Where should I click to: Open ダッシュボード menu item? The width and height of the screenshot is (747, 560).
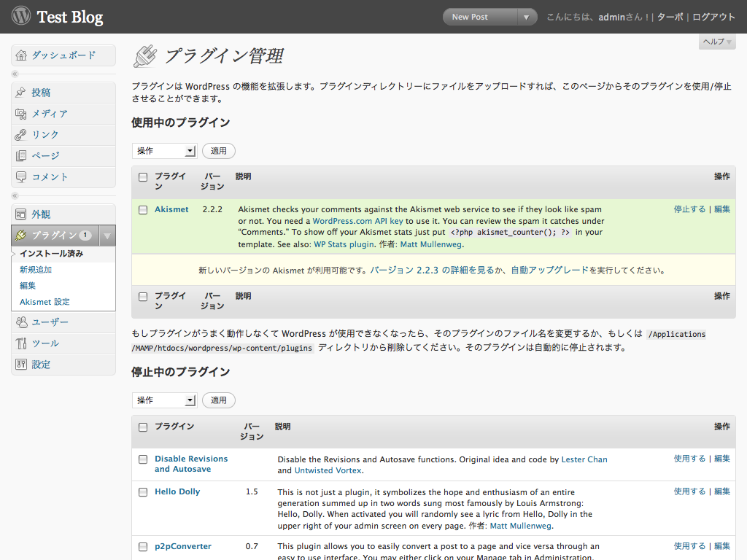[x=63, y=55]
